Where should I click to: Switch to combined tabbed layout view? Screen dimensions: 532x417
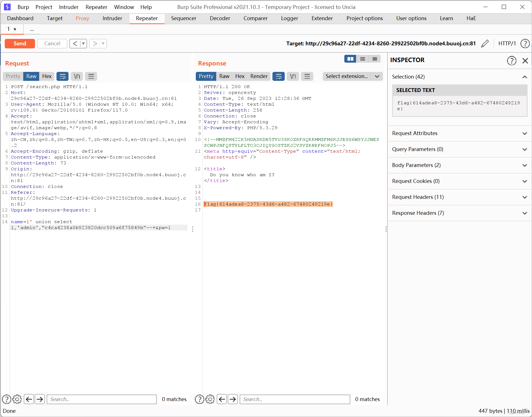[x=375, y=59]
